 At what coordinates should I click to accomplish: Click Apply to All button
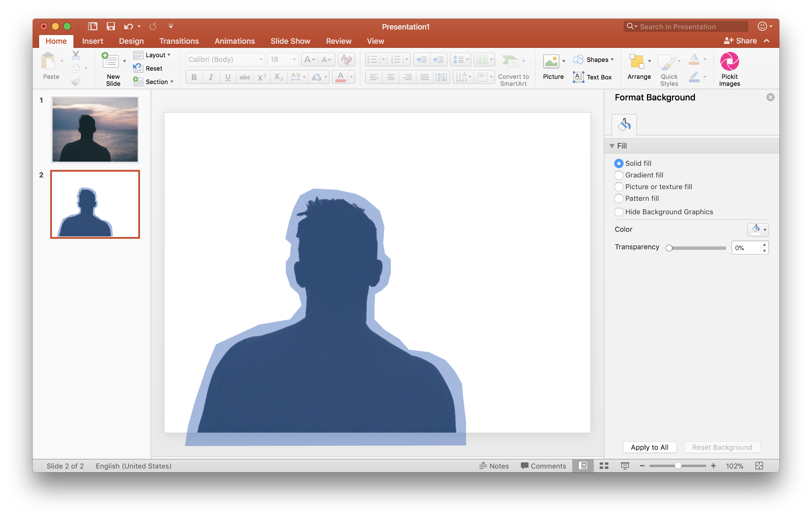650,447
